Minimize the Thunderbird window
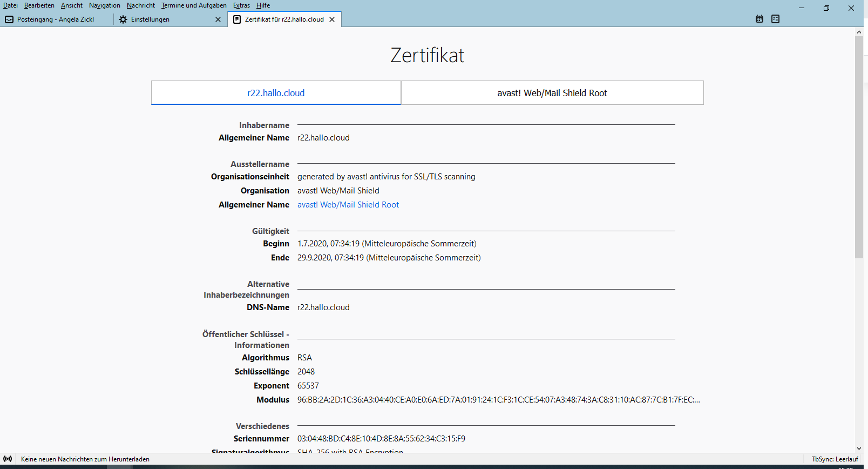 tap(802, 8)
